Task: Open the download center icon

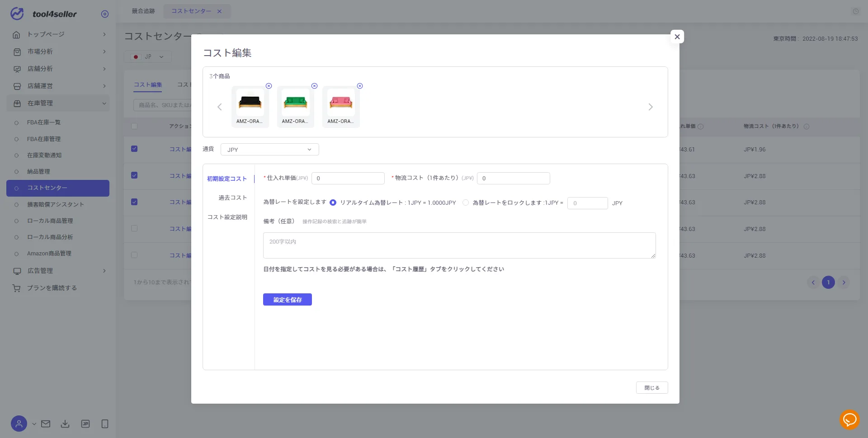Action: (x=65, y=424)
